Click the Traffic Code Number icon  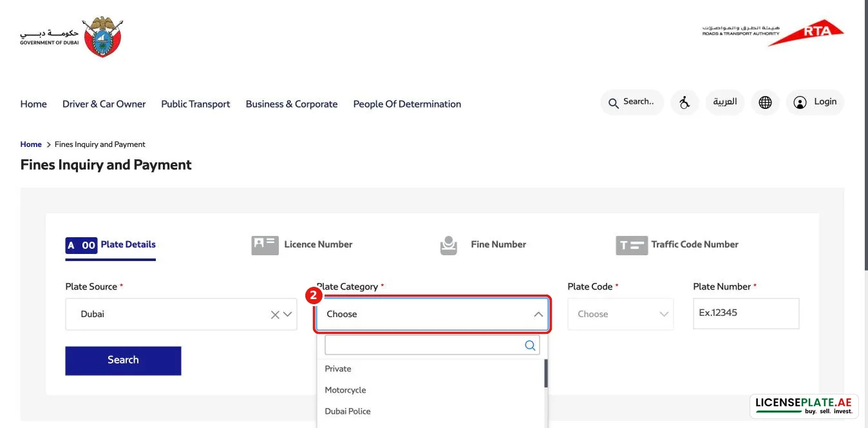632,245
